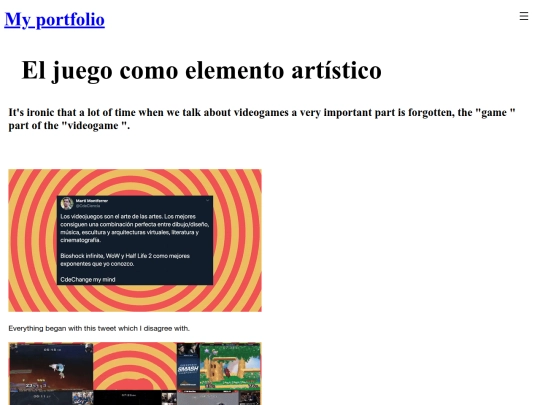Follow the My portfolio link
Screen dimensions: 540x405
click(54, 20)
